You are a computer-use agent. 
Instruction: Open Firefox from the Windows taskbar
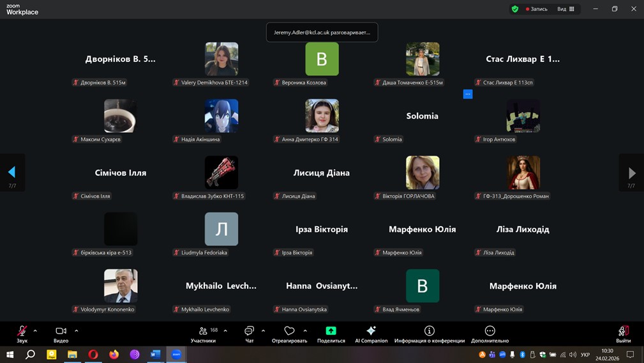pos(114,354)
